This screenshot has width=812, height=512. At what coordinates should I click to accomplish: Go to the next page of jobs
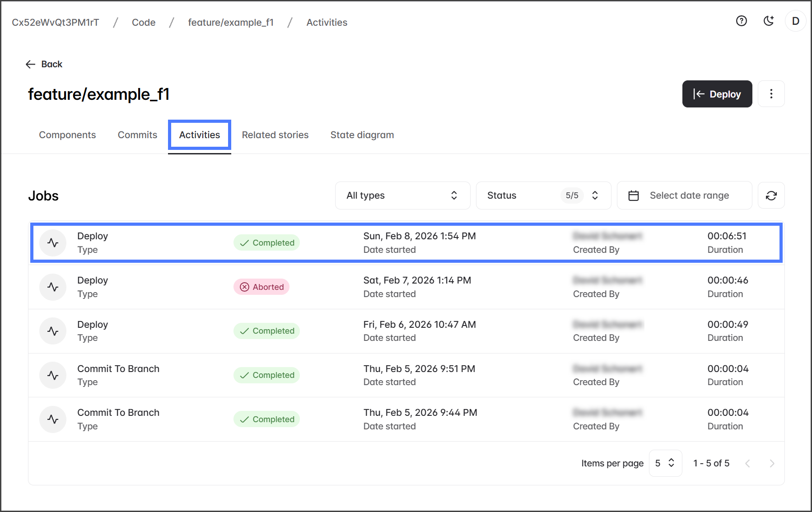click(x=772, y=464)
